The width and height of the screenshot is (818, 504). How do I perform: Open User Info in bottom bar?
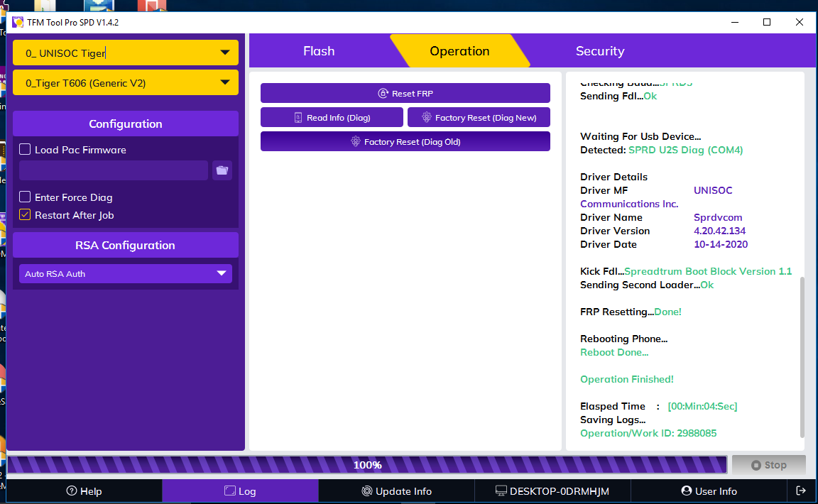pyautogui.click(x=709, y=491)
